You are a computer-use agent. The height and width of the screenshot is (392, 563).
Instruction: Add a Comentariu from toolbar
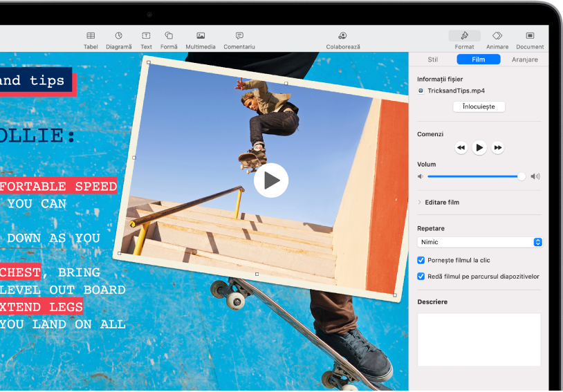239,36
